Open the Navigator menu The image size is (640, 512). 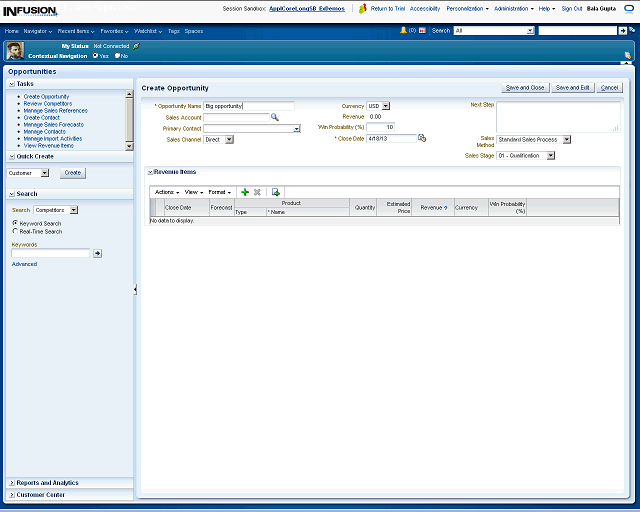[39, 31]
